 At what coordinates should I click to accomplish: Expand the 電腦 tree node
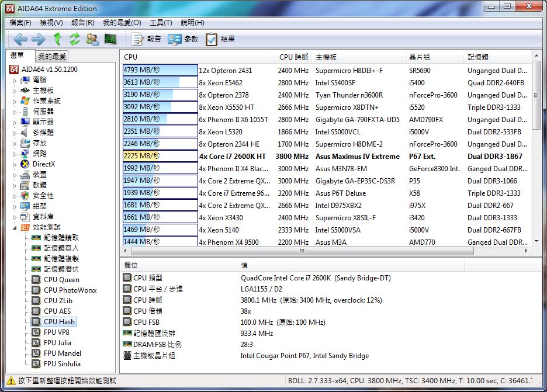coord(15,81)
